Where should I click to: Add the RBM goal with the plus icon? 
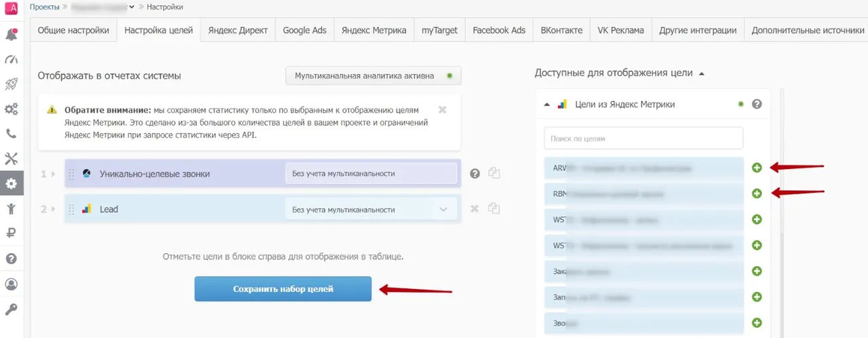pyautogui.click(x=757, y=193)
